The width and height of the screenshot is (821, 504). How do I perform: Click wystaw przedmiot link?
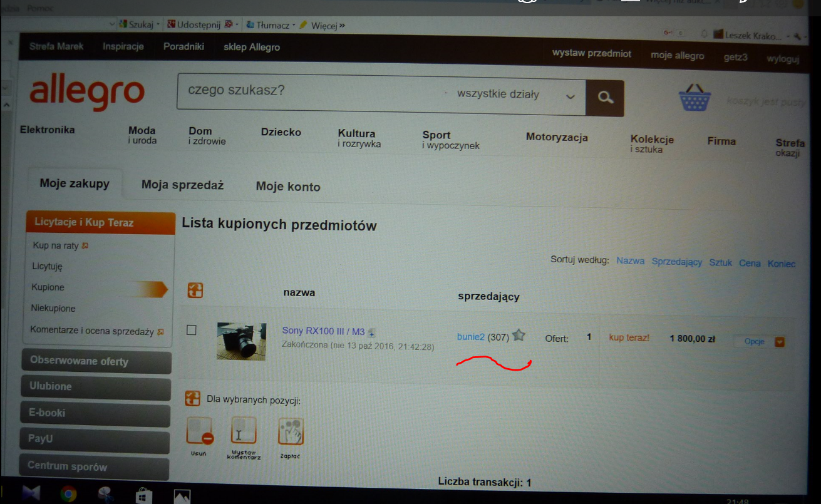coord(592,53)
